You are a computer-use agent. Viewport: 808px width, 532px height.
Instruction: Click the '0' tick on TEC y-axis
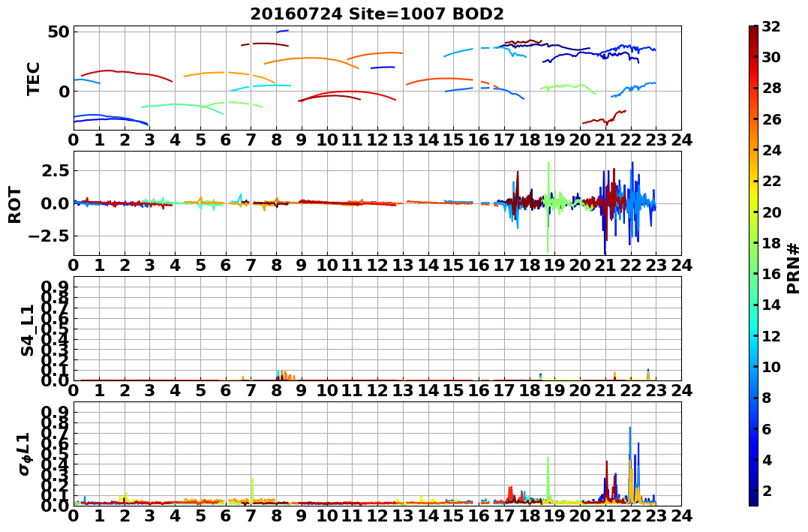pyautogui.click(x=64, y=92)
